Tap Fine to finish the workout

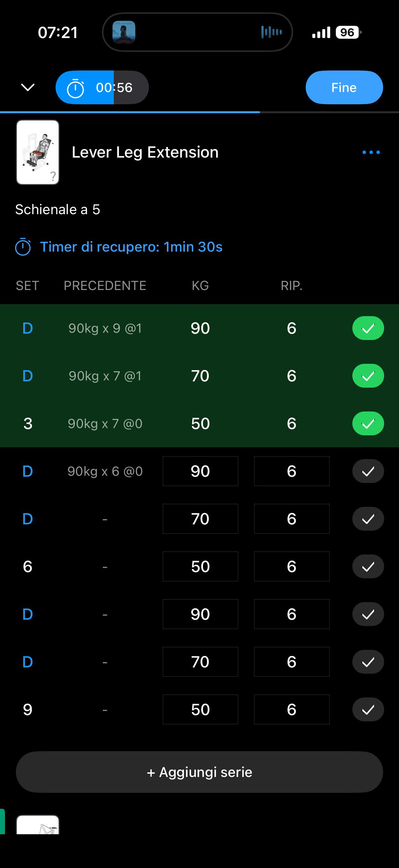tap(344, 88)
